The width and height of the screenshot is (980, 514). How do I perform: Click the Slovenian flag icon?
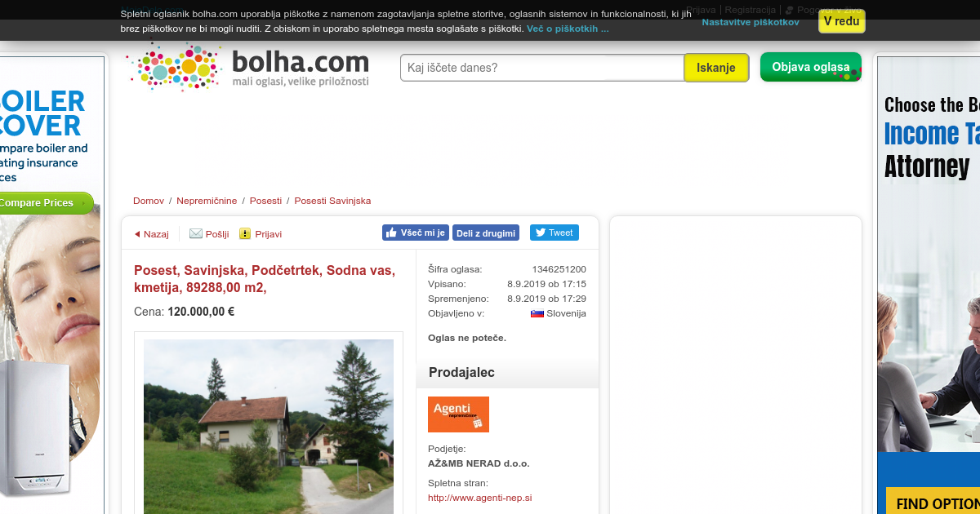(537, 313)
